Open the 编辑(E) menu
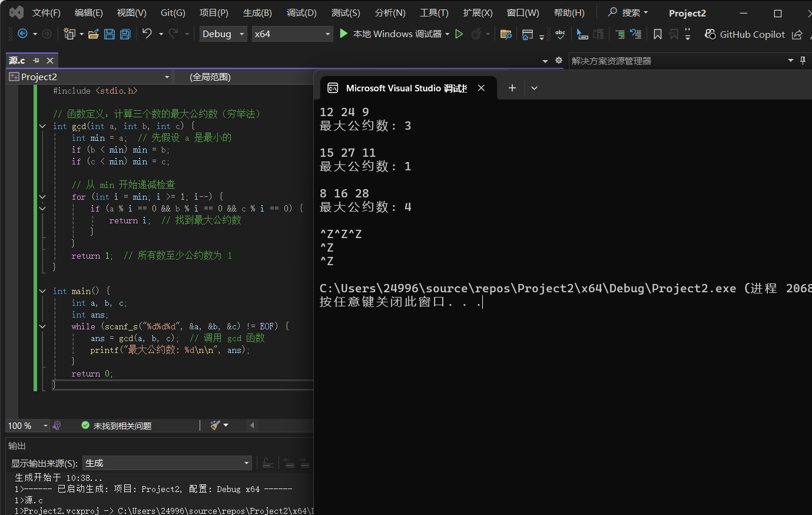Image resolution: width=812 pixels, height=515 pixels. point(89,12)
